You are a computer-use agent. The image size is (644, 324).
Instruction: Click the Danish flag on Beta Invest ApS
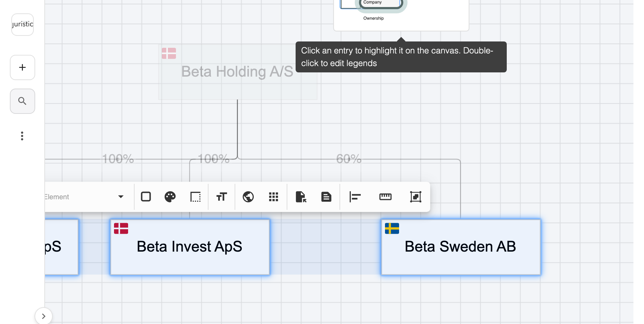tap(121, 228)
